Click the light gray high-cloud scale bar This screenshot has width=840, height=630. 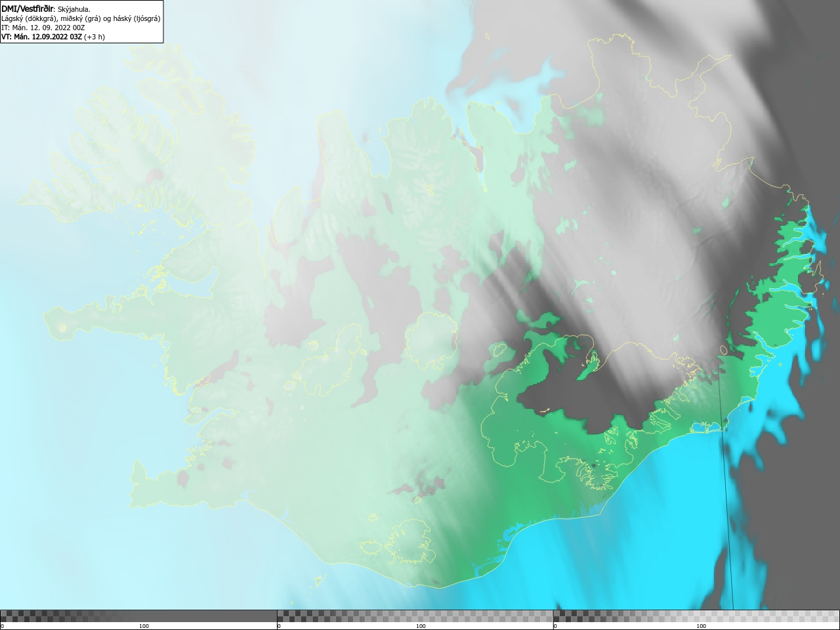(x=696, y=616)
